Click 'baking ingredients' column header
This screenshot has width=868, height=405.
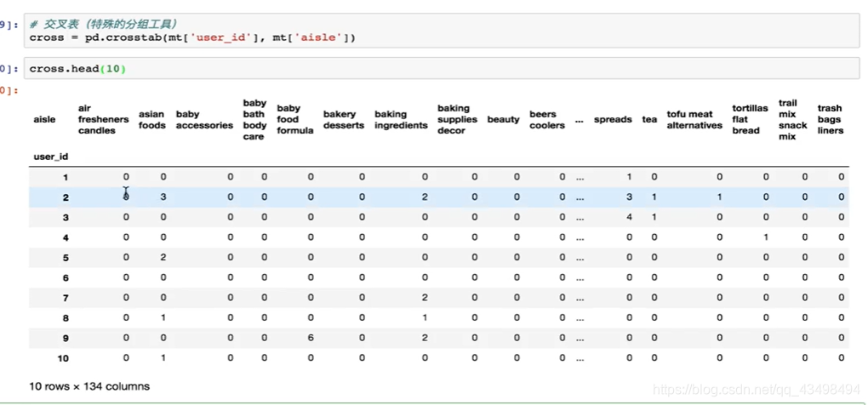(401, 119)
